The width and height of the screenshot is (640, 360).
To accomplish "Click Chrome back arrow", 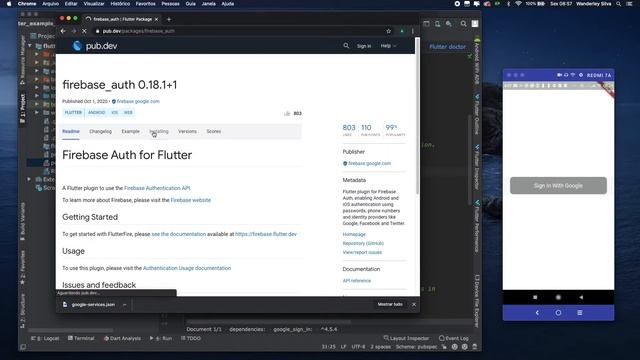I will [x=63, y=31].
